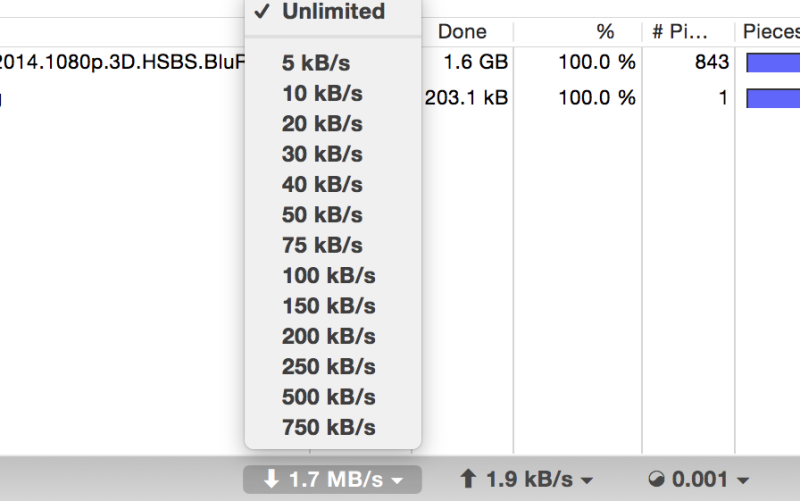The image size is (800, 501).
Task: Select the 1080p.3D.HSBS torrent row
Action: point(120,63)
